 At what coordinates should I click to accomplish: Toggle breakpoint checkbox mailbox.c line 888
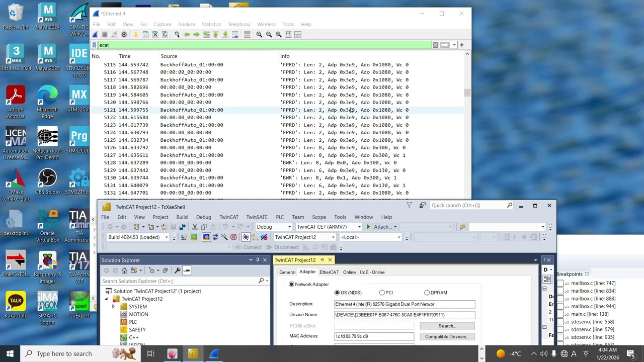point(560,299)
